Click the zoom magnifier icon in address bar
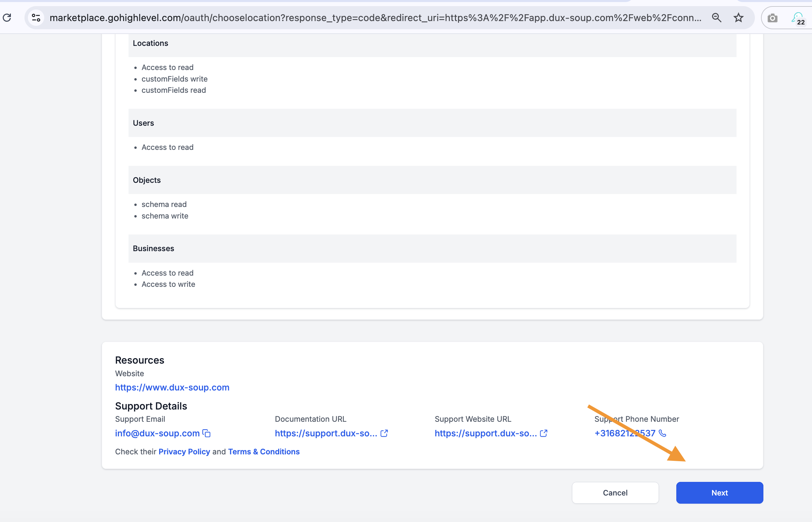 [x=716, y=18]
